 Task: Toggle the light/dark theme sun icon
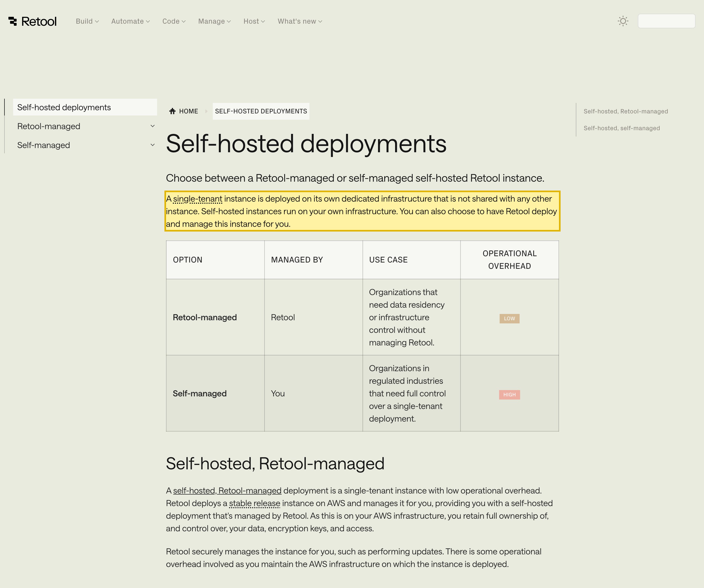(623, 21)
